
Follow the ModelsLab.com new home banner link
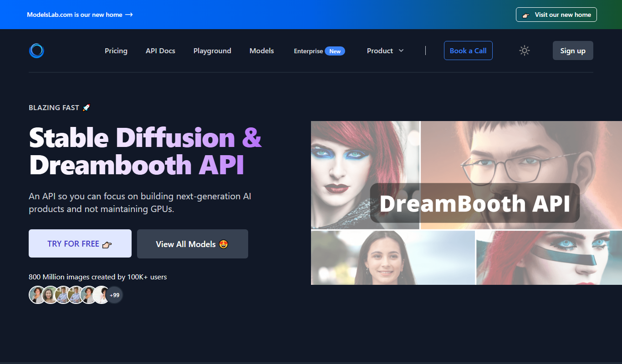[x=80, y=15]
